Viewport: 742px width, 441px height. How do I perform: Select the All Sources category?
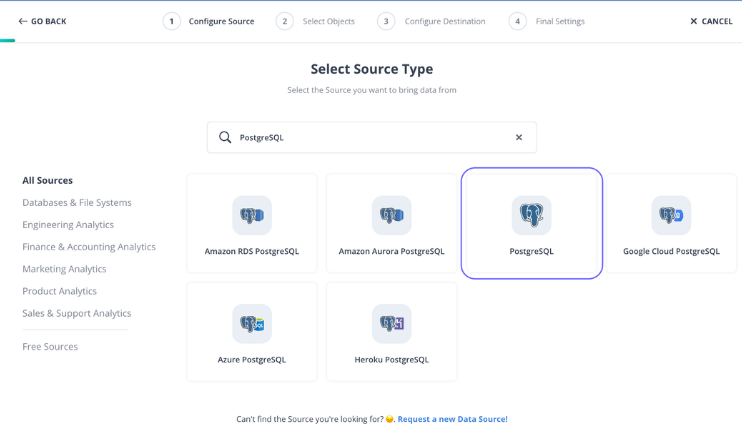47,180
